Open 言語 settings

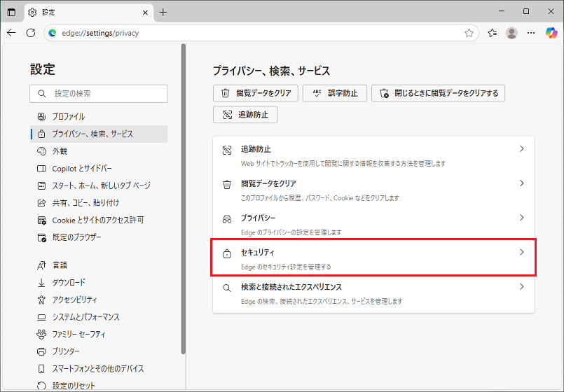[99, 265]
